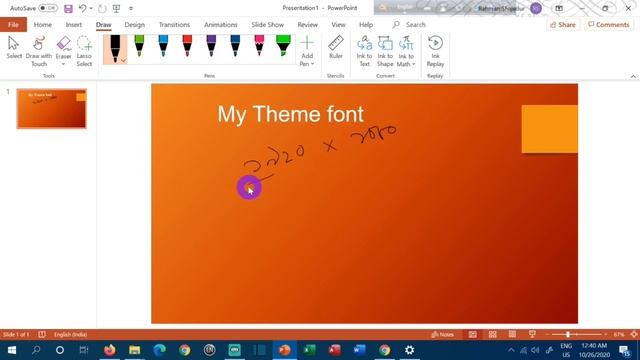Viewport: 640px width, 360px height.
Task: Open Ribbon Display Options icon
Action: click(x=559, y=8)
